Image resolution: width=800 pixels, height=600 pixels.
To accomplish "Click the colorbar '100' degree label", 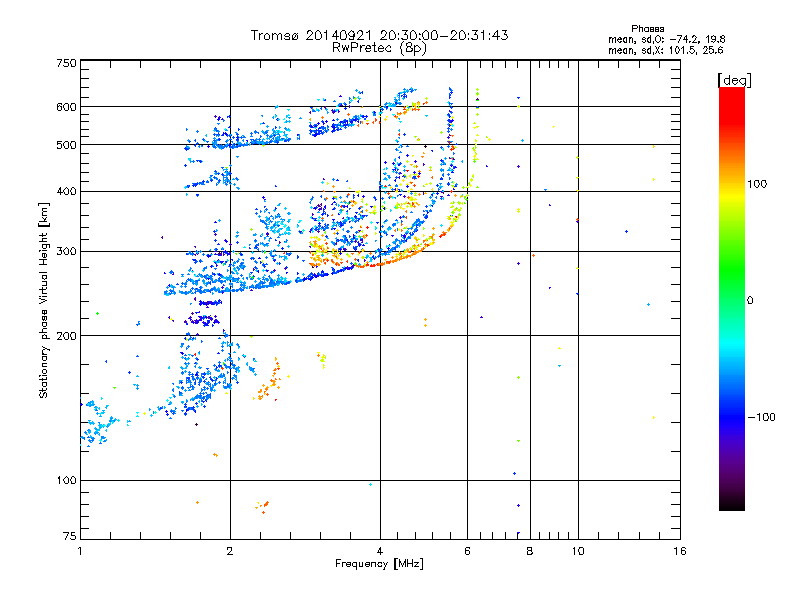I will tap(757, 184).
